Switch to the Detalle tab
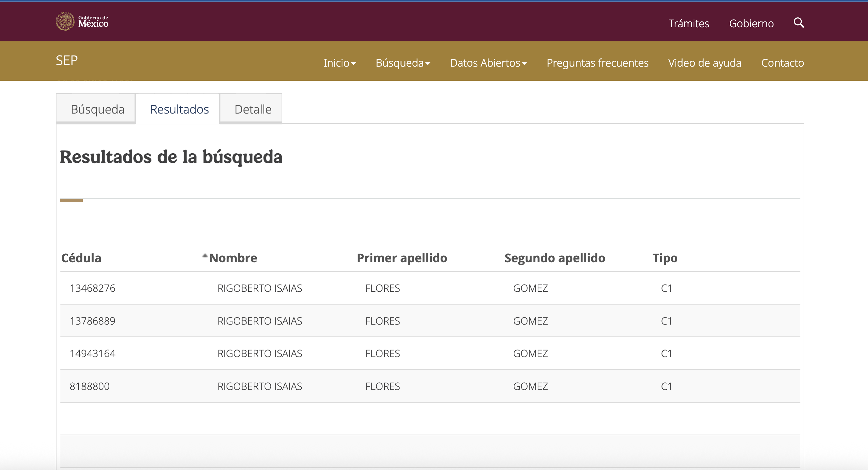The image size is (868, 470). 251,109
